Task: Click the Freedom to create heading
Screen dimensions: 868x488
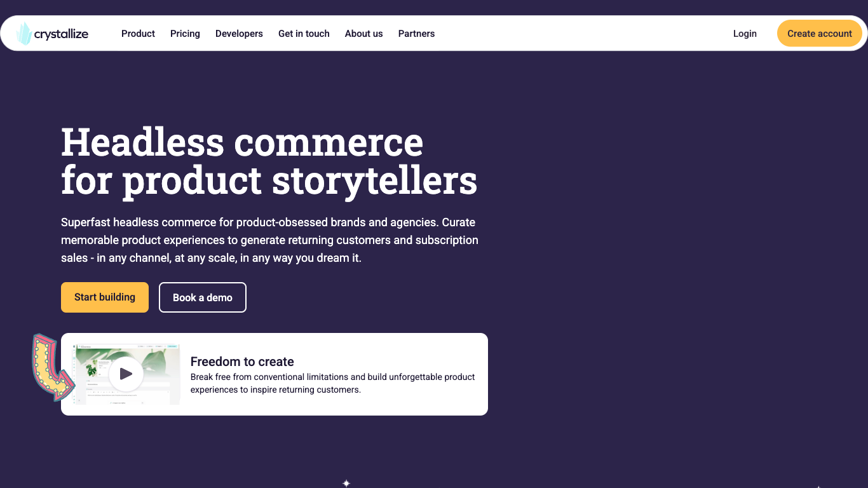Action: point(242,362)
